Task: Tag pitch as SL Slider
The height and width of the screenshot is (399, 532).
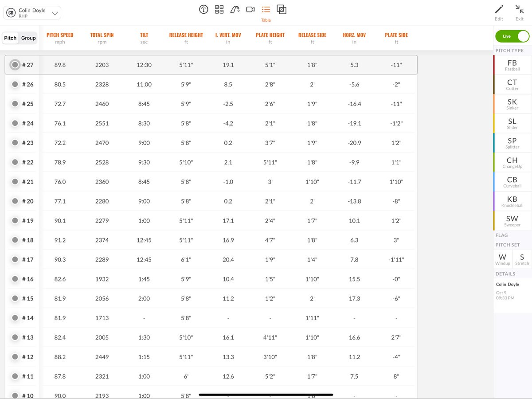Action: (512, 123)
